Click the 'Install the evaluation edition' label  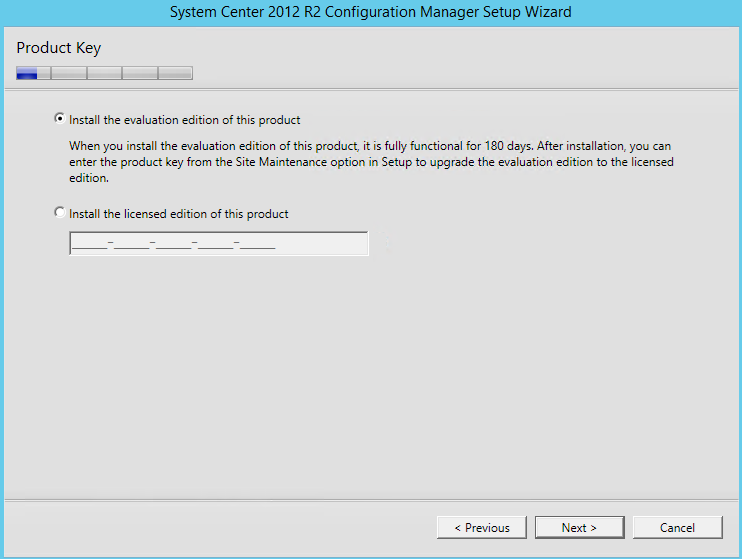(185, 120)
